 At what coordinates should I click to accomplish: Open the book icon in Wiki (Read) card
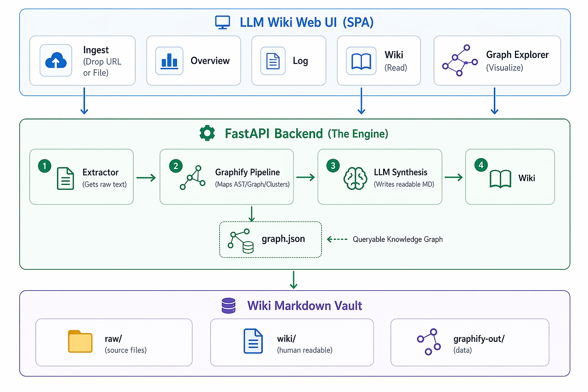[x=361, y=61]
